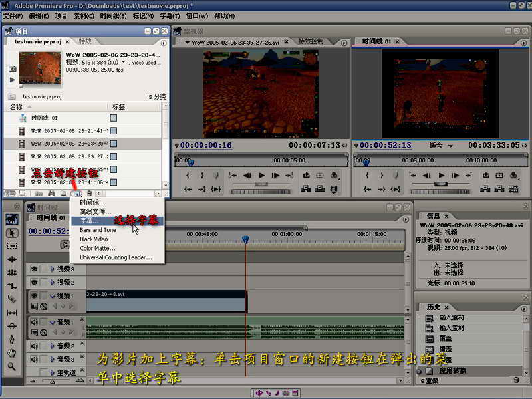Screen dimensions: 532x399
Task: Step back one frame in program monitor
Action: click(x=427, y=175)
